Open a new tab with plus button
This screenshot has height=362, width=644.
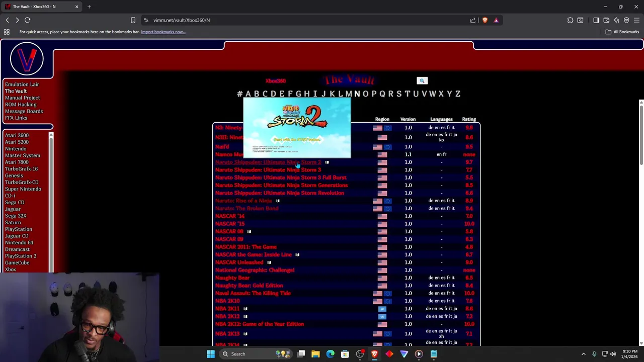click(x=89, y=7)
